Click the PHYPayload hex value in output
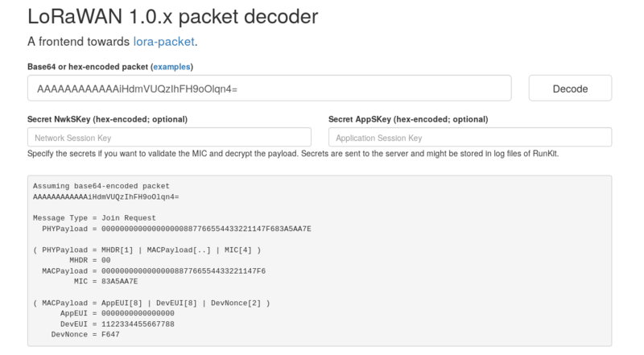644x355 pixels. coord(201,229)
